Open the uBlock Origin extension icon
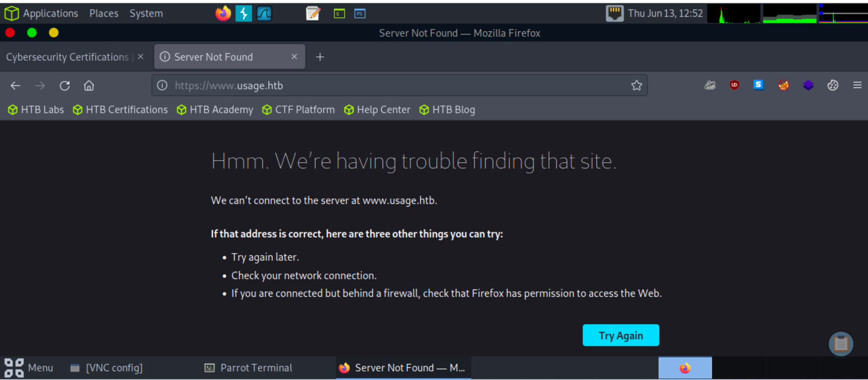The width and height of the screenshot is (868, 380). click(x=734, y=85)
